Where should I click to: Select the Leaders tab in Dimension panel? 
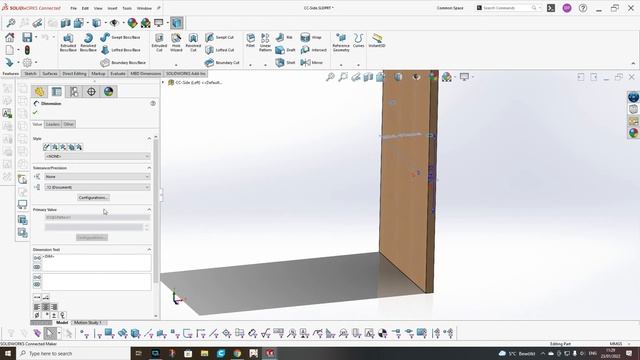tap(53, 124)
